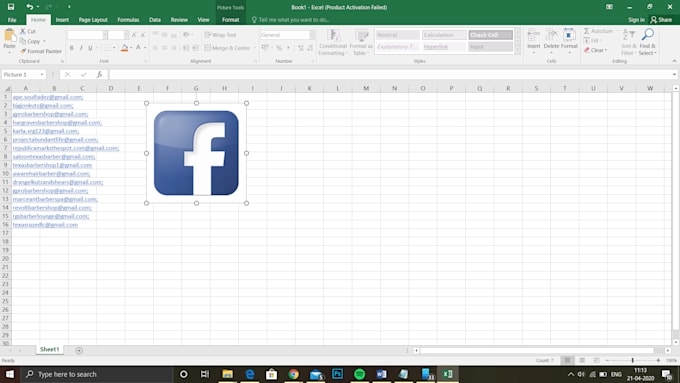Image resolution: width=680 pixels, height=383 pixels.
Task: Open the Picture Tools Format tab
Action: pyautogui.click(x=230, y=20)
